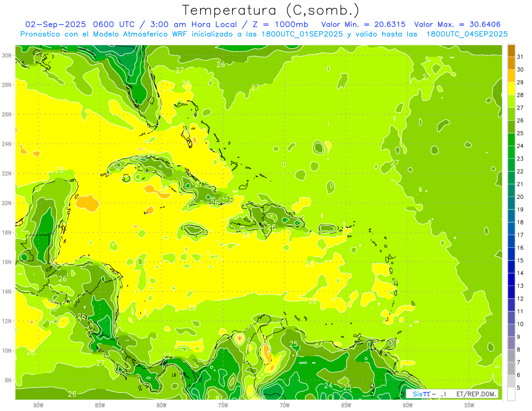Click the title "Temperatura (C,somb.)"
This screenshot has height=411, width=532.
tap(271, 10)
